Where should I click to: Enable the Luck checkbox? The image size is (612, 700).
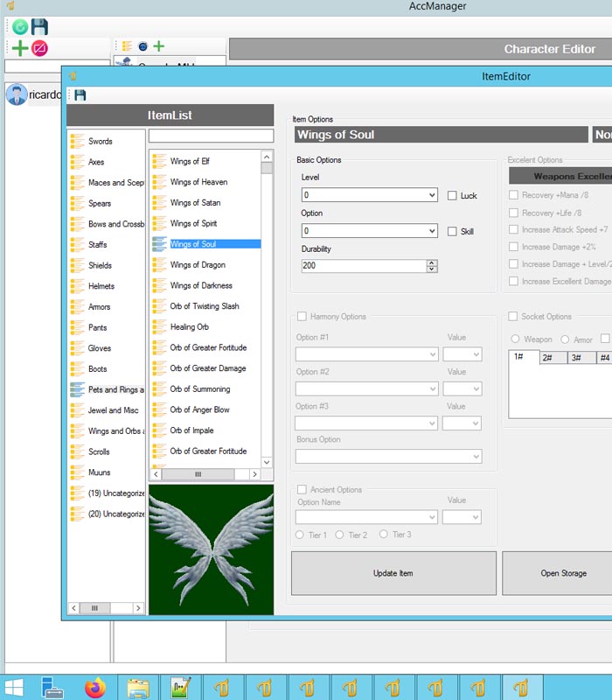(452, 195)
